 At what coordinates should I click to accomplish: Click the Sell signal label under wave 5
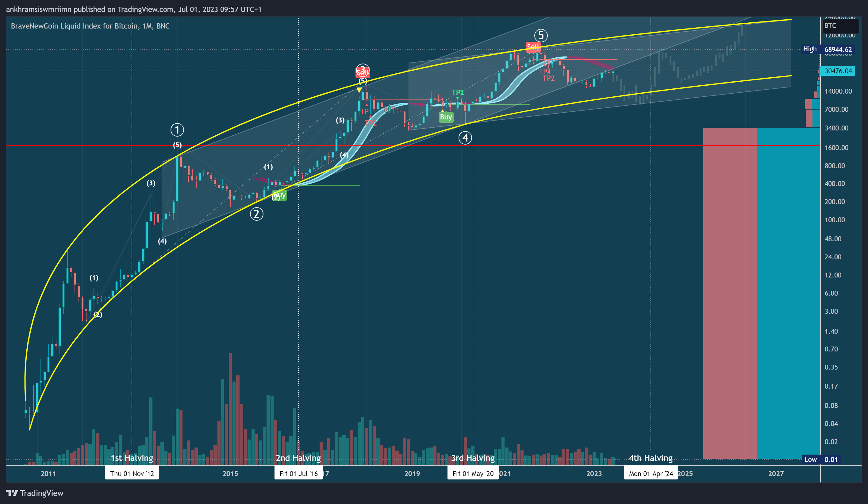coord(533,47)
